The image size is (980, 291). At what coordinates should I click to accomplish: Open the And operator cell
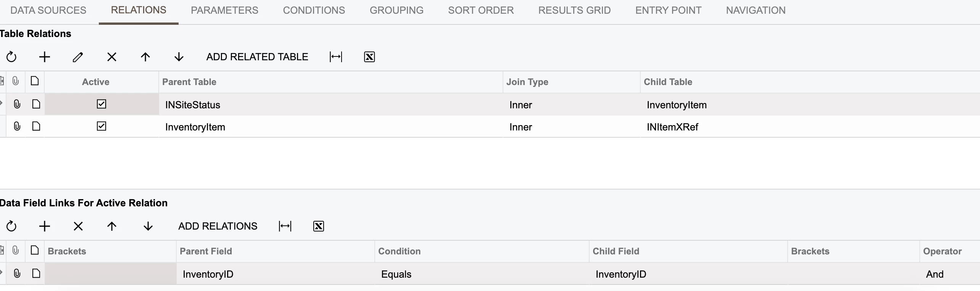click(x=949, y=274)
